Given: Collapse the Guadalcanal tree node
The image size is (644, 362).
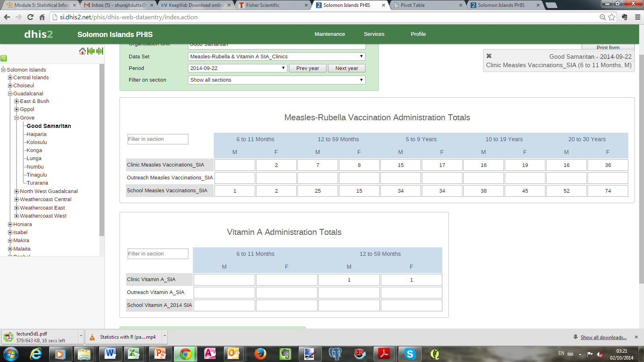Looking at the screenshot, I should (x=10, y=94).
